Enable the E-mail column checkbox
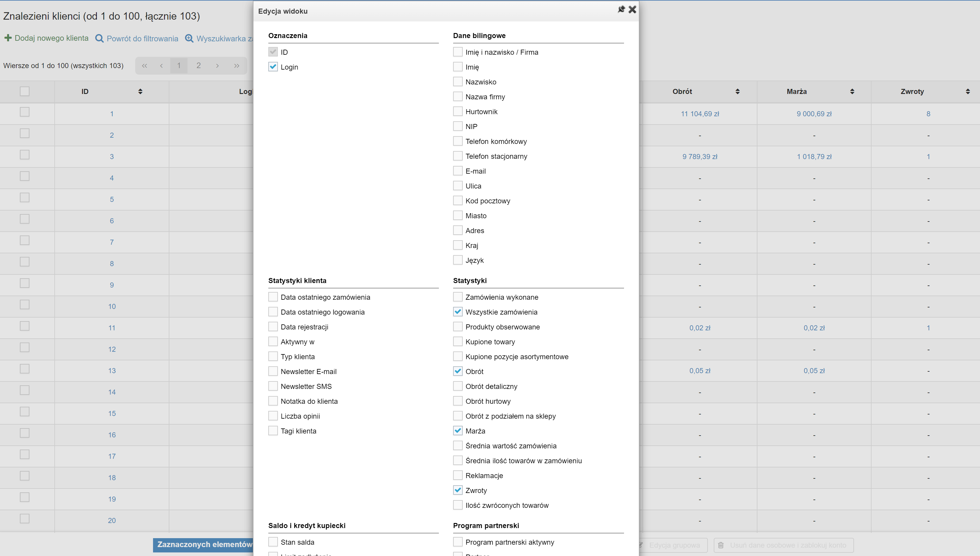 pyautogui.click(x=458, y=171)
